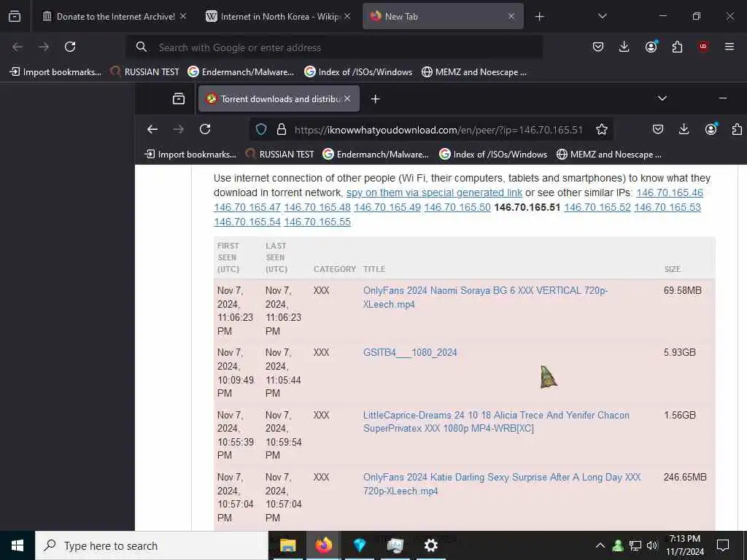Open Firefox account icon in inner toolbar
The width and height of the screenshot is (747, 560).
(x=711, y=129)
